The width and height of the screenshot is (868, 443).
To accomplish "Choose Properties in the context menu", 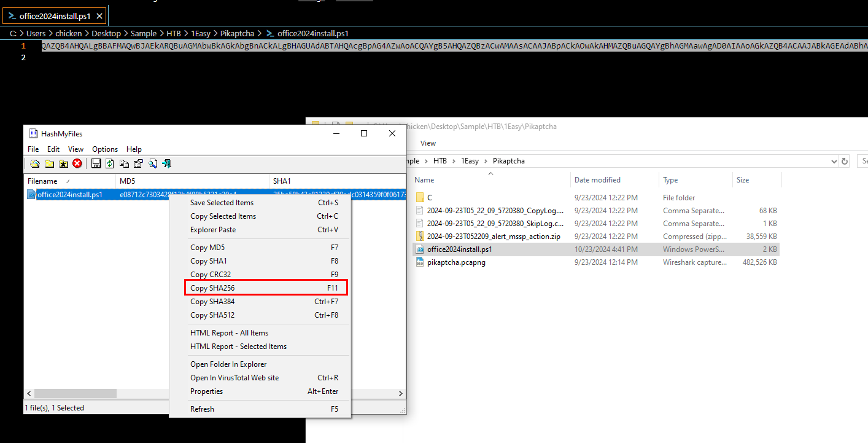I will click(264, 391).
